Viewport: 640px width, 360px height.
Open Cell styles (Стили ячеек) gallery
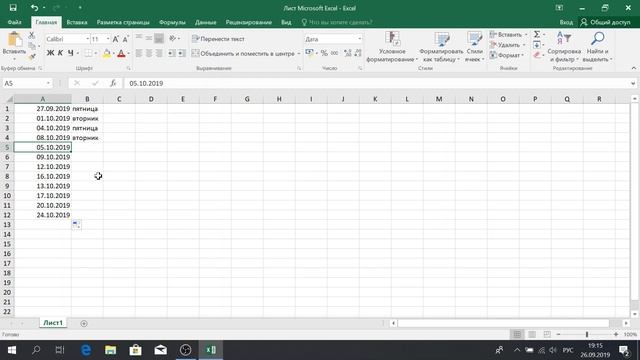[x=474, y=47]
